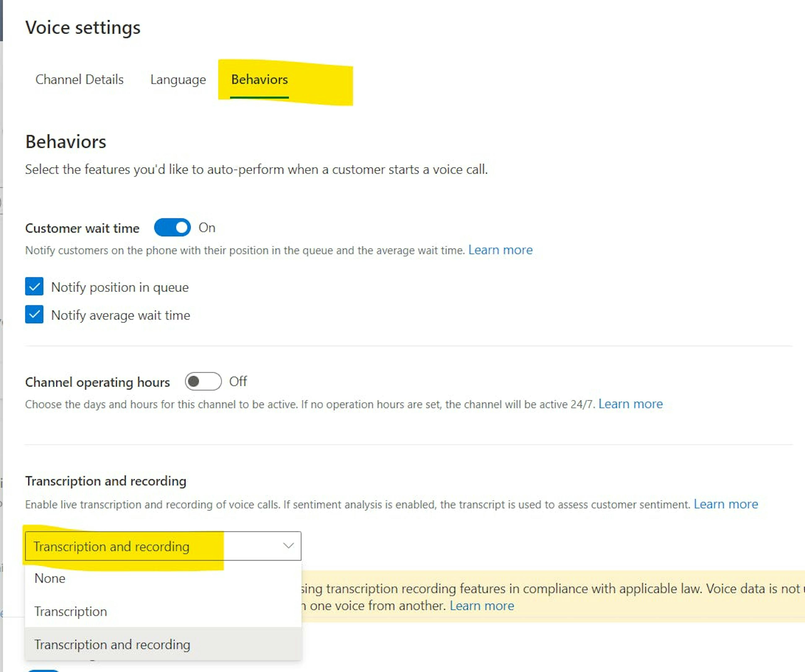Click the queue notification checkbox icon

pos(34,287)
